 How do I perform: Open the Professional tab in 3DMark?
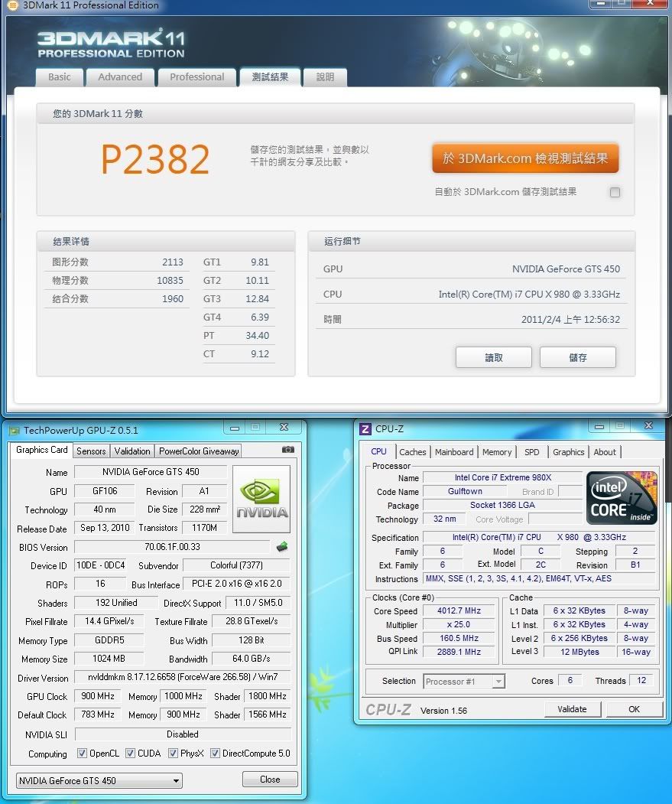pyautogui.click(x=196, y=77)
